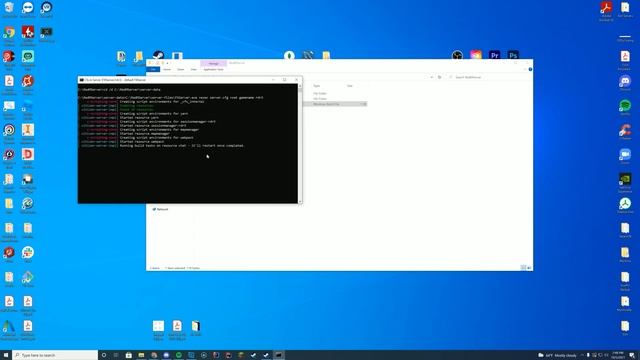
Task: Launch the Zoom desktop shortcut
Action: click(625, 155)
